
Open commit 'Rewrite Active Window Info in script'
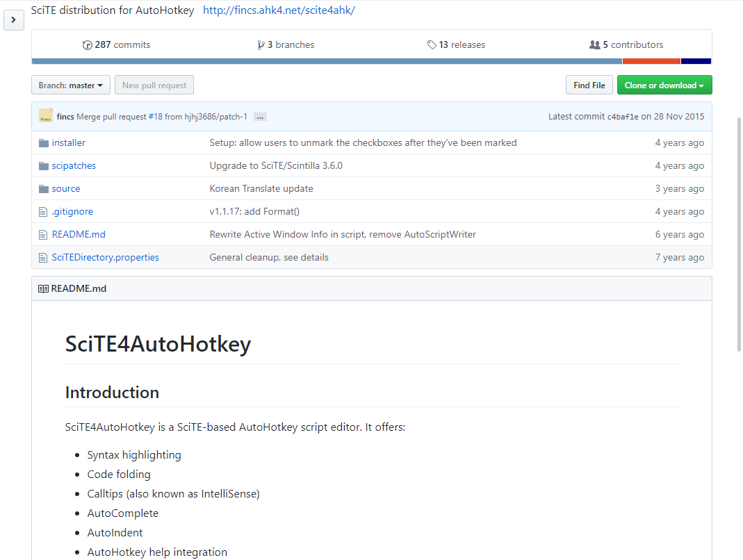pos(343,234)
